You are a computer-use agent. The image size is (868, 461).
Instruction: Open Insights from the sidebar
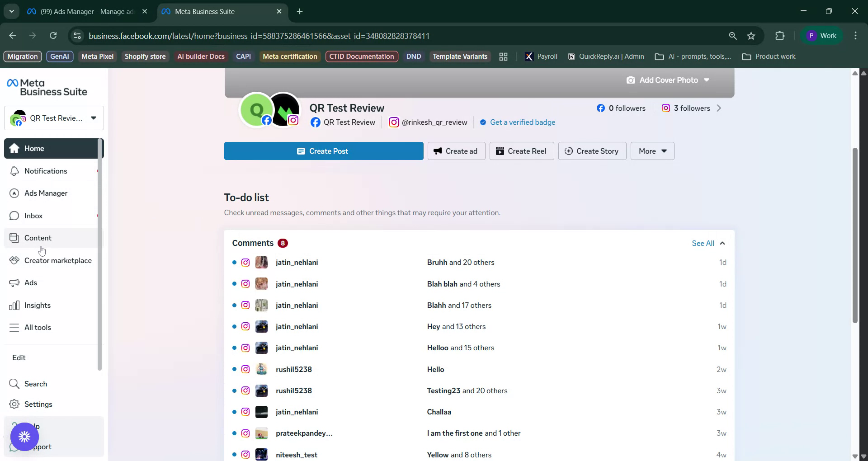click(38, 305)
